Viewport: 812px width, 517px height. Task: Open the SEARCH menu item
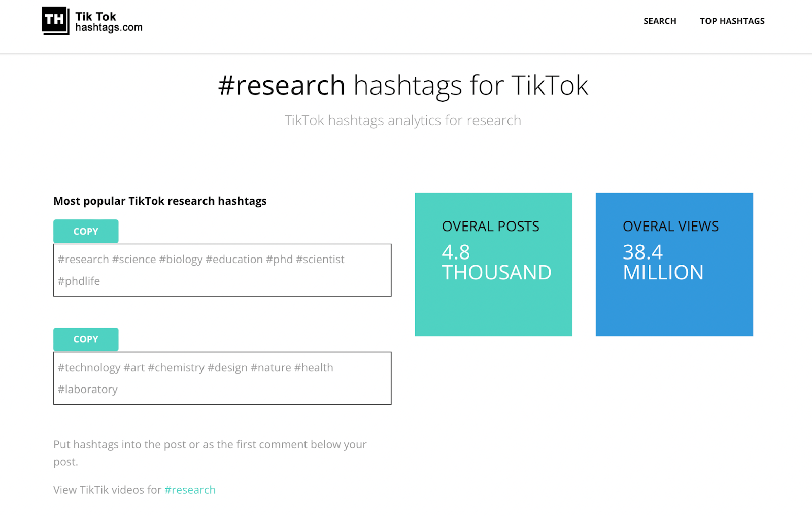(659, 21)
